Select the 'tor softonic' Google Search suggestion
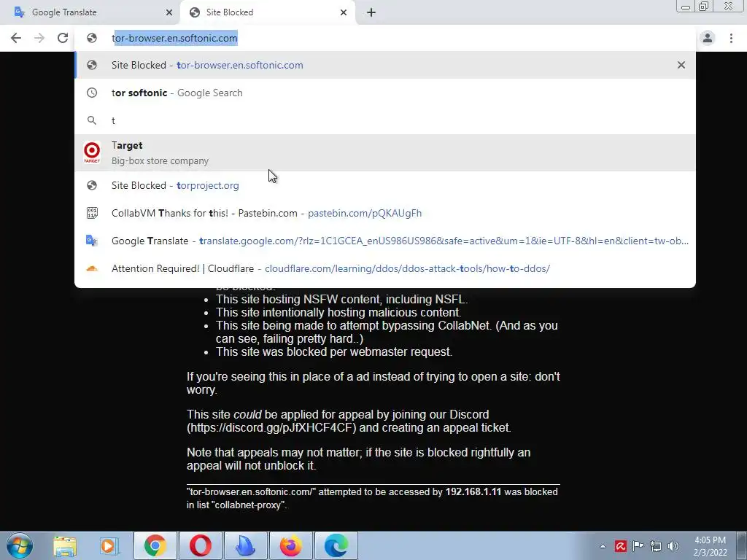Viewport: 747px width, 560px height. [385, 93]
